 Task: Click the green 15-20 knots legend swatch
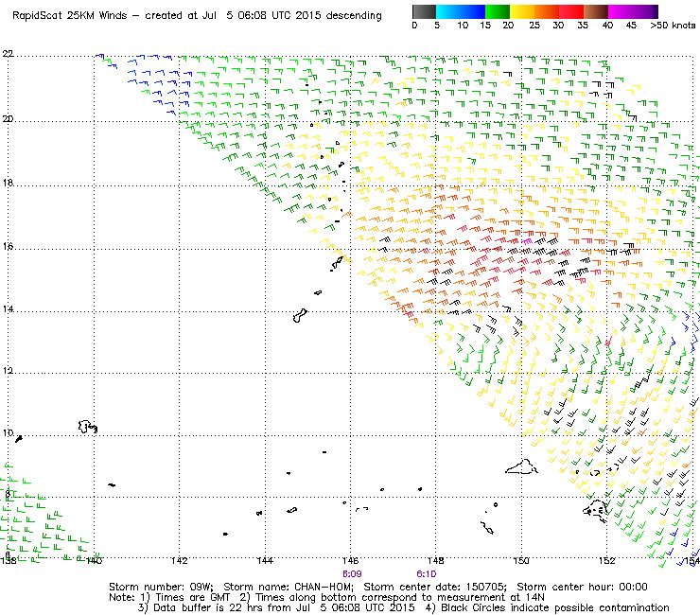[498, 11]
